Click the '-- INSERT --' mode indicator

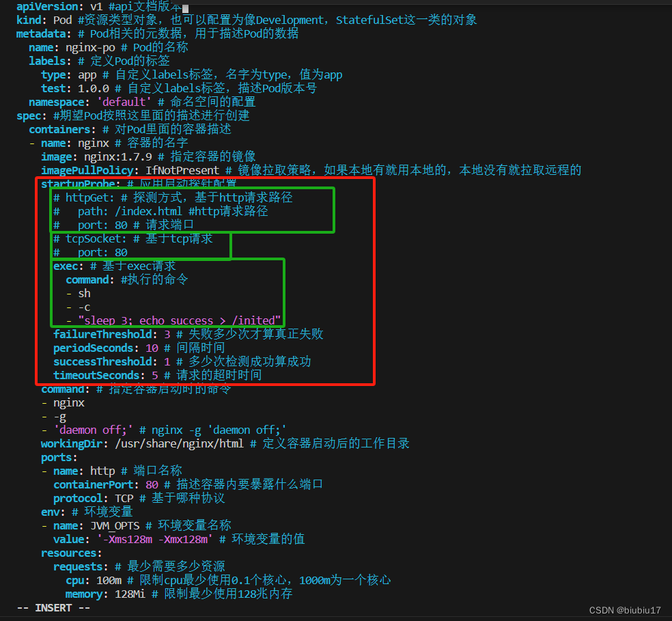click(53, 608)
